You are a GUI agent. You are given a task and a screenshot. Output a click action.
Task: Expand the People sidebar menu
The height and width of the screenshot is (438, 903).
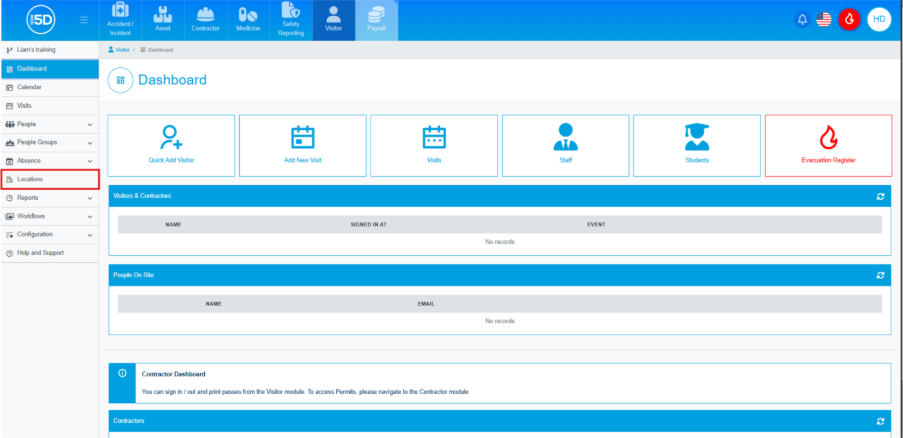pyautogui.click(x=50, y=124)
